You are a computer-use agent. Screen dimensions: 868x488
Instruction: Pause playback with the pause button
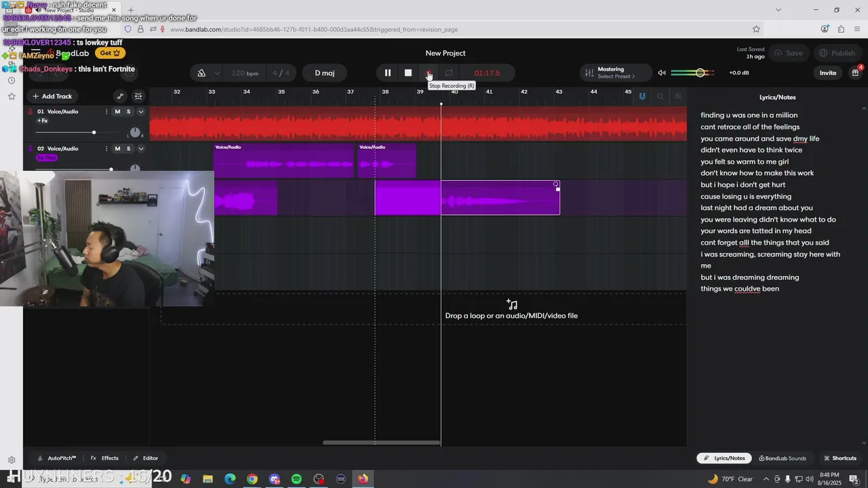pos(387,73)
